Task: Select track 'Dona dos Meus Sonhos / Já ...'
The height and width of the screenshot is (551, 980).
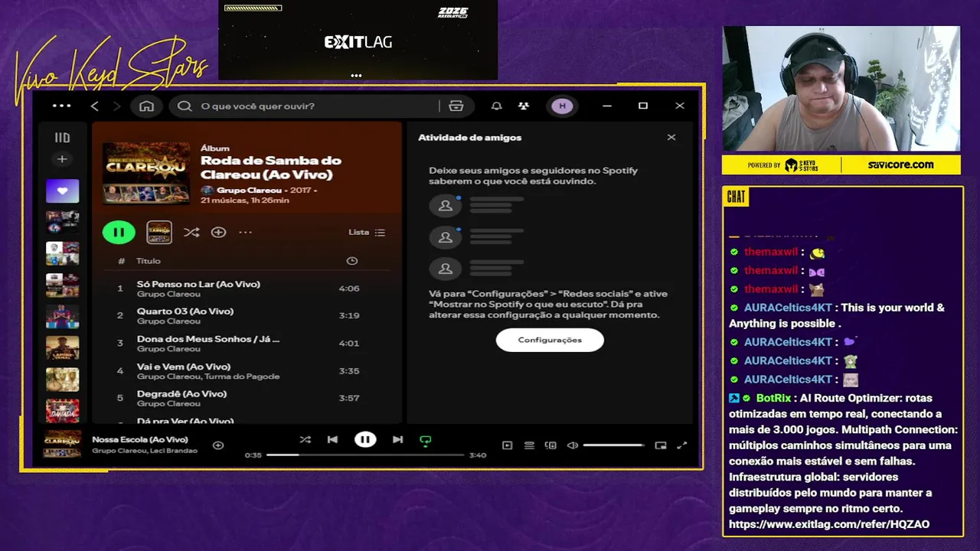Action: tap(245, 343)
